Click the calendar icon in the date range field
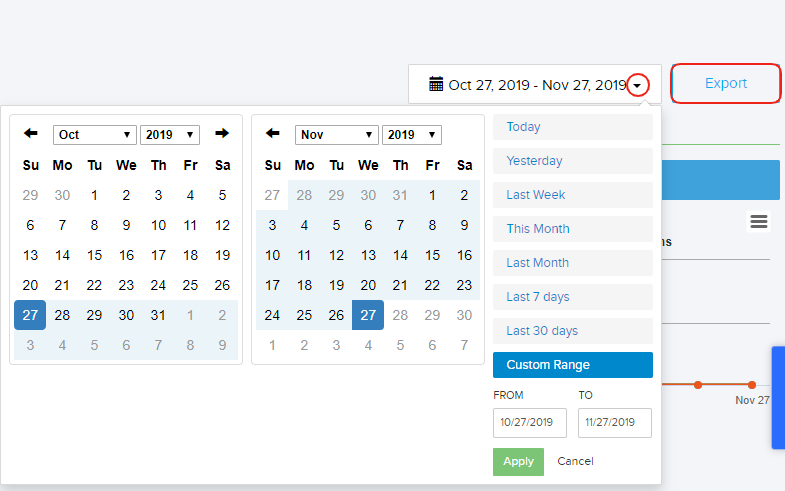The image size is (785, 491). (x=436, y=84)
